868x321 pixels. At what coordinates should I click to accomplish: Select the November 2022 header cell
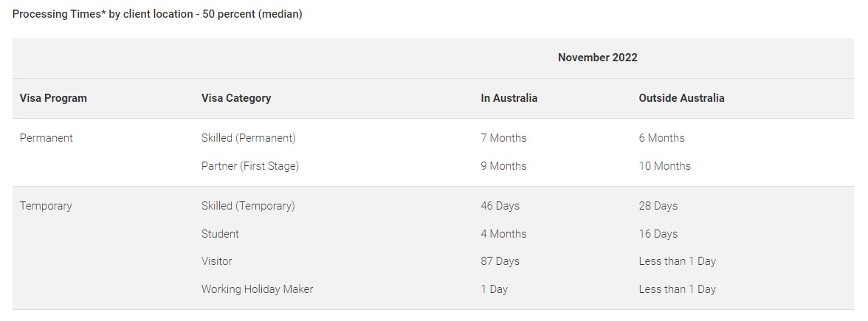(597, 58)
